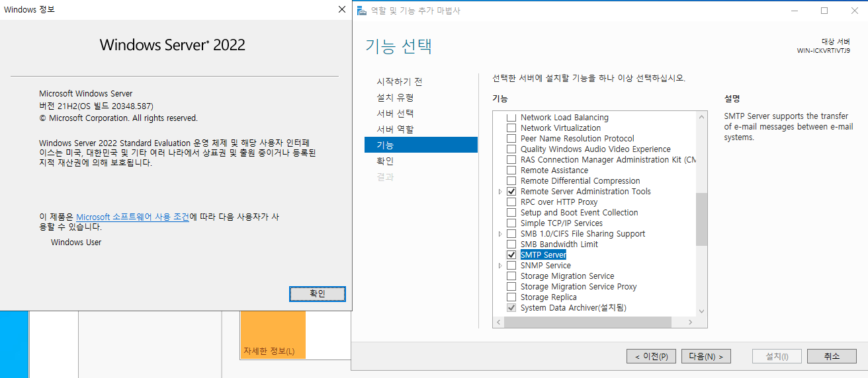The width and height of the screenshot is (868, 378).
Task: Click the wizard title bar server icon
Action: coord(361,11)
